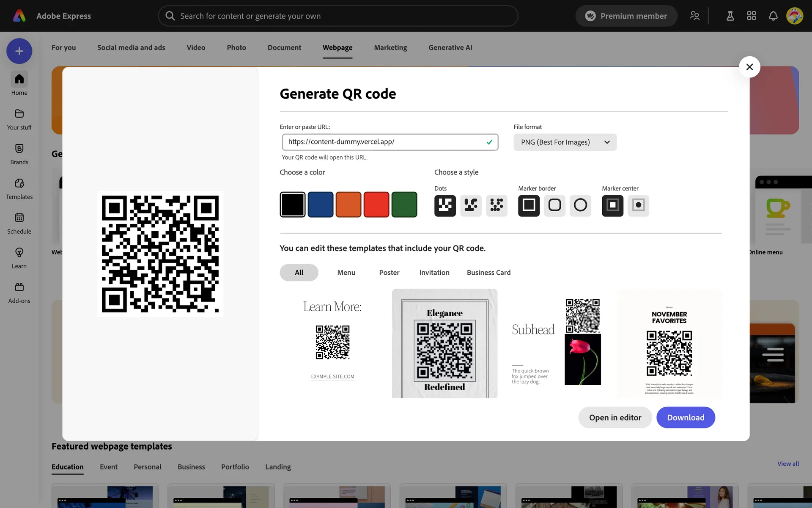Choose the dot marker center style
This screenshot has height=508, width=812.
click(638, 205)
